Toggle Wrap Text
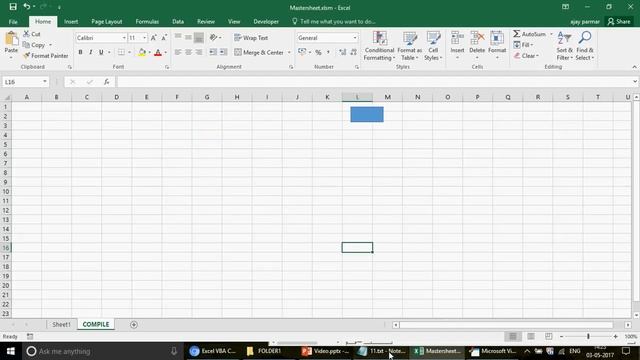 (x=251, y=38)
